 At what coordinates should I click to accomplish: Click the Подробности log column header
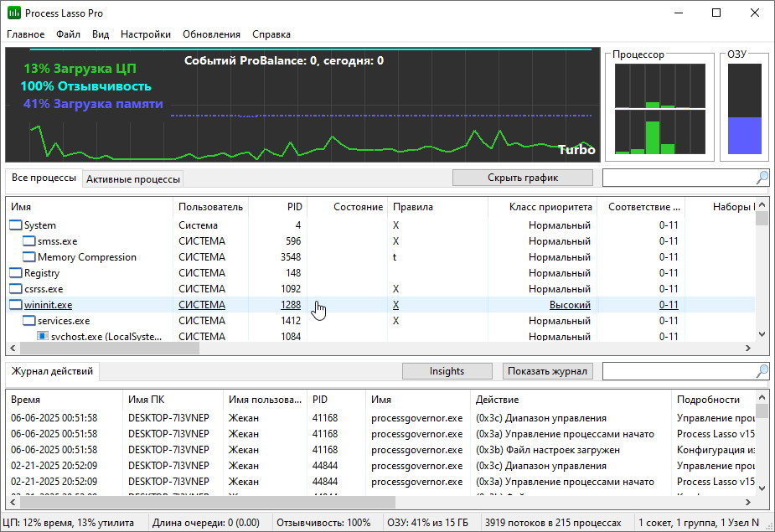click(x=713, y=400)
